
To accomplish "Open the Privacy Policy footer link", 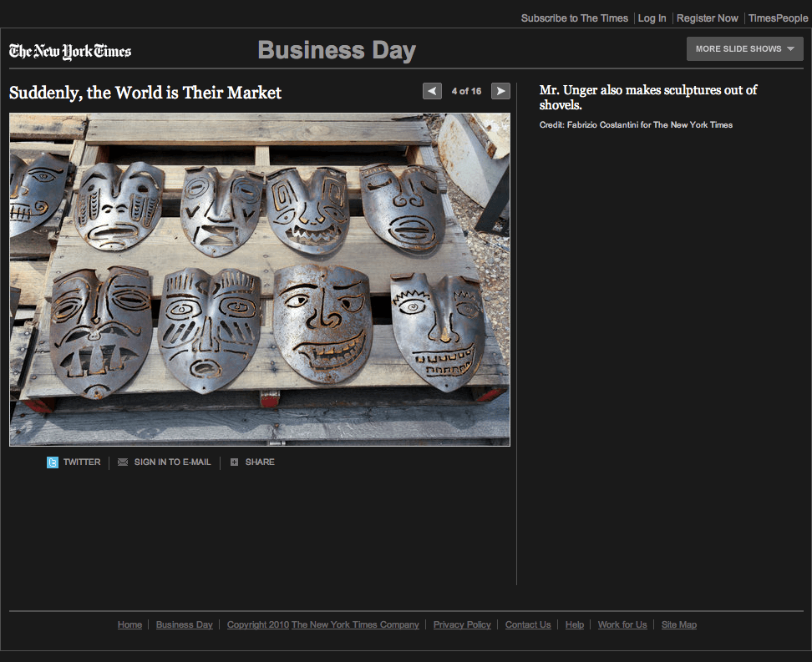I will point(462,624).
